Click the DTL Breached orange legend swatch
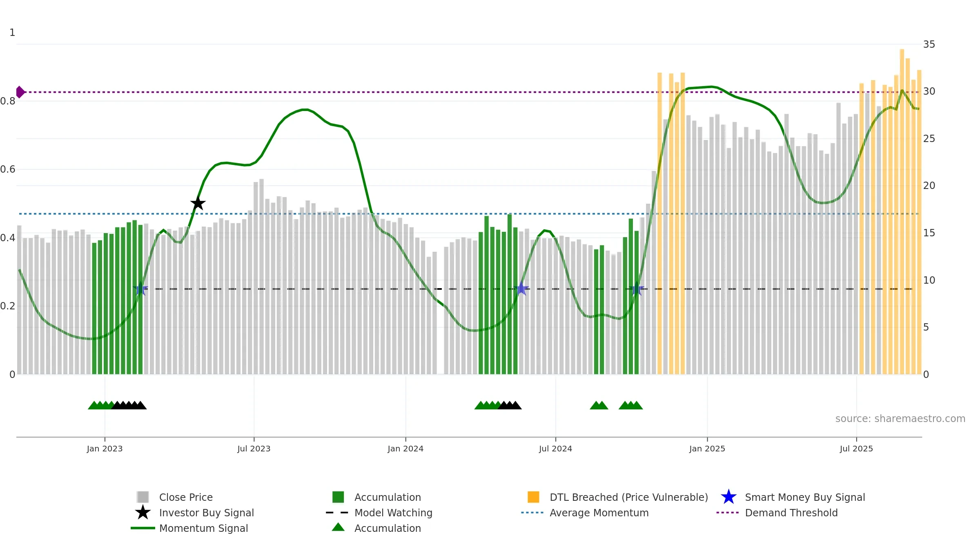Image resolution: width=980 pixels, height=551 pixels. pyautogui.click(x=533, y=497)
